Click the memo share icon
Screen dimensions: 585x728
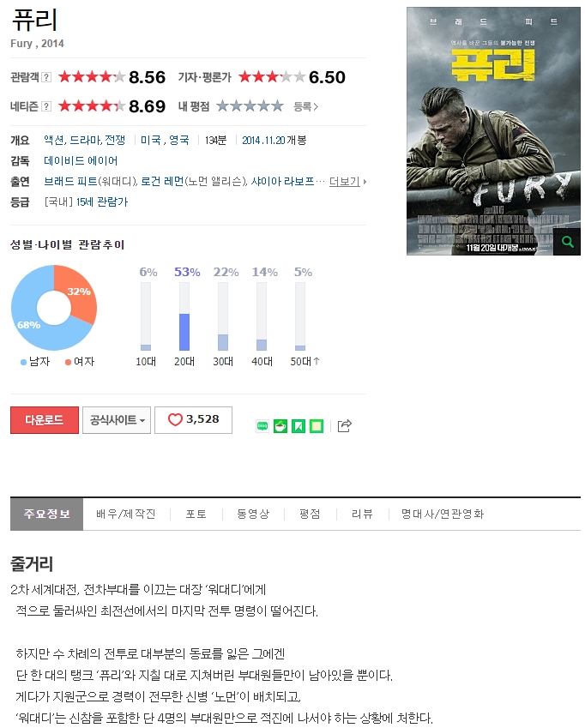(317, 426)
